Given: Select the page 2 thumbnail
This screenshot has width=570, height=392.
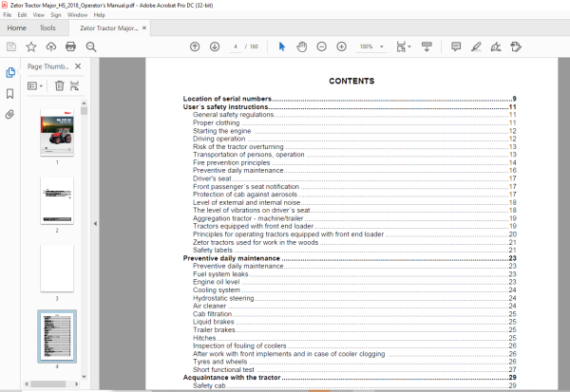Looking at the screenshot, I should 57,200.
